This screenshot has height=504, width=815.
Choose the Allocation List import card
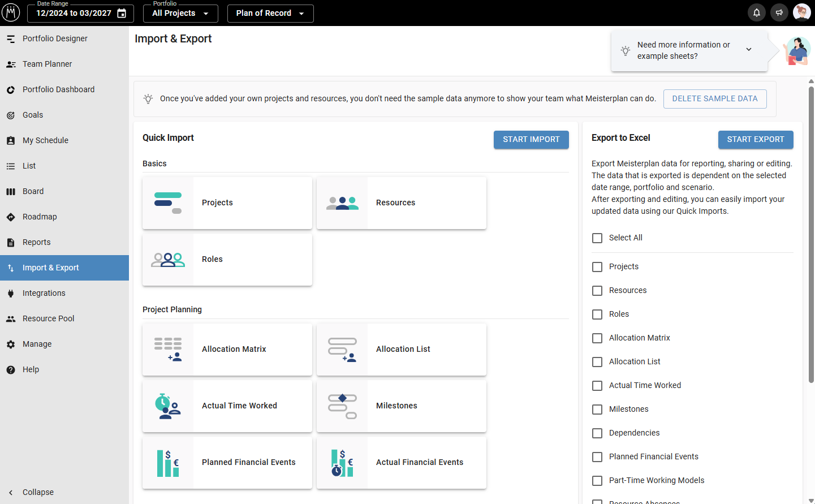pos(402,350)
